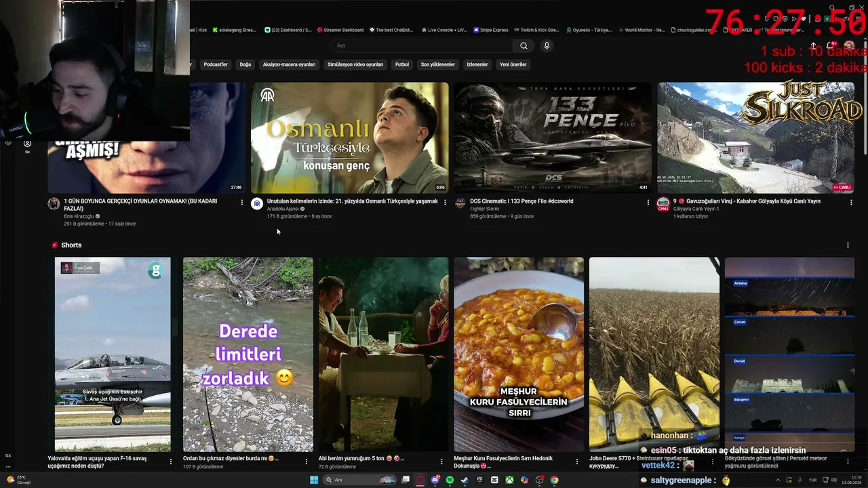The height and width of the screenshot is (488, 868).
Task: Click '1 GÜN BOYUNCA GERÇEKÇİ OYUNLAR' title
Action: pyautogui.click(x=140, y=205)
